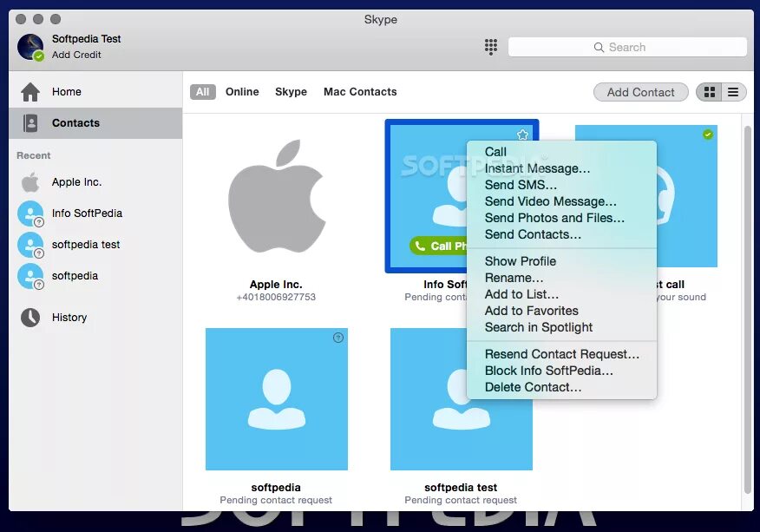
Task: Select Add to Favorites in context menu
Action: 562,311
